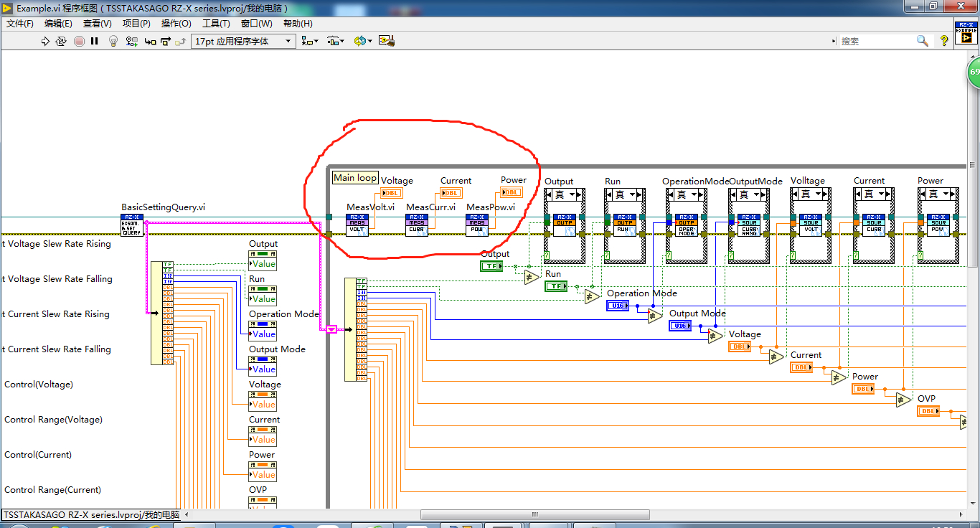This screenshot has width=980, height=528.
Task: Click in the 搜索 search field
Action: [875, 42]
